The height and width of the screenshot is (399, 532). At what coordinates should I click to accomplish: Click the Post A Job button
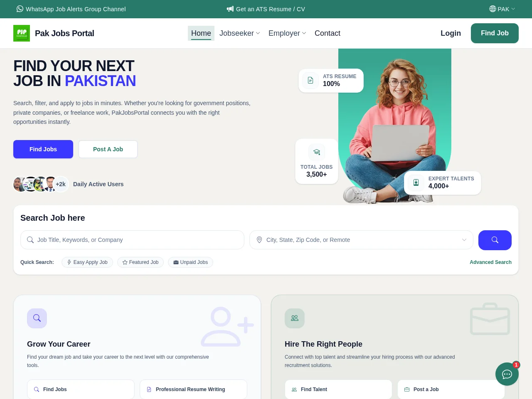[x=108, y=149]
